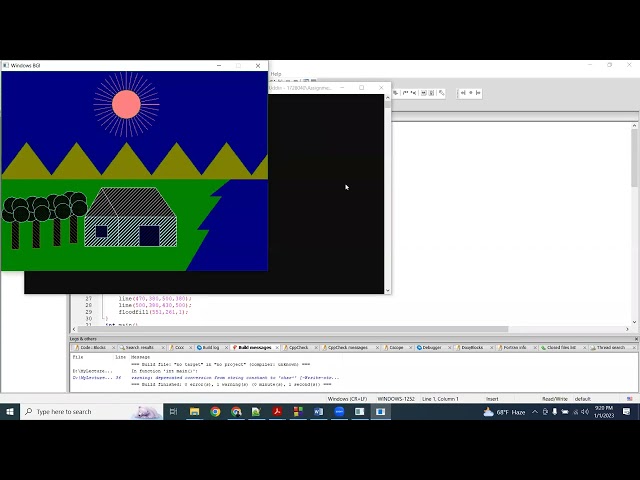The height and width of the screenshot is (480, 640).
Task: Show hidden system tray icons
Action: pos(535,412)
